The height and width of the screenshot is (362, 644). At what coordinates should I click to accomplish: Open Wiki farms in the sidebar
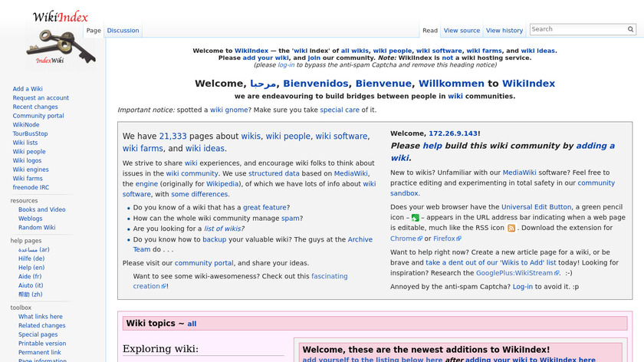coord(28,179)
